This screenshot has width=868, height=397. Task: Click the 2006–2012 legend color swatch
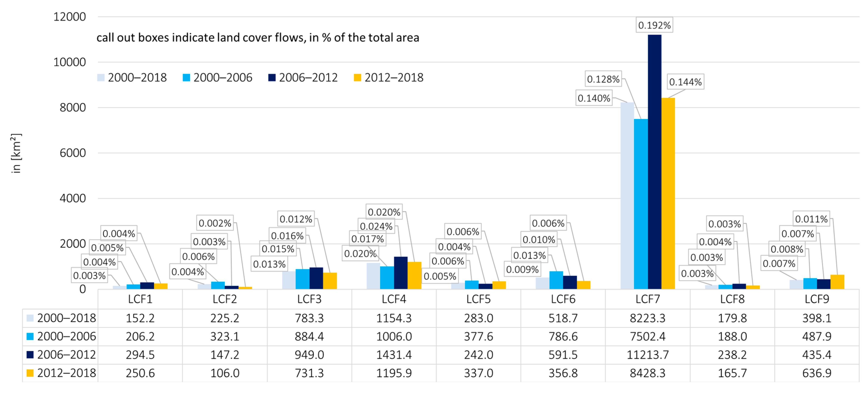(272, 78)
